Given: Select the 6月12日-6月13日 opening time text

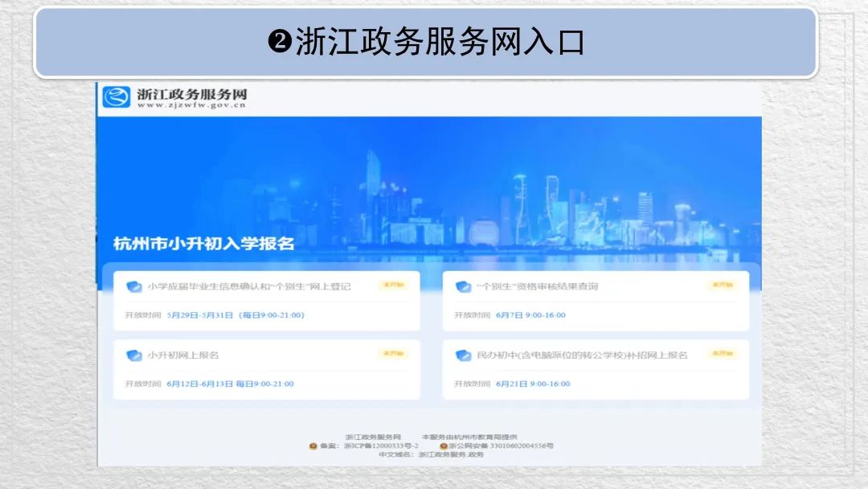Looking at the screenshot, I should tap(231, 384).
